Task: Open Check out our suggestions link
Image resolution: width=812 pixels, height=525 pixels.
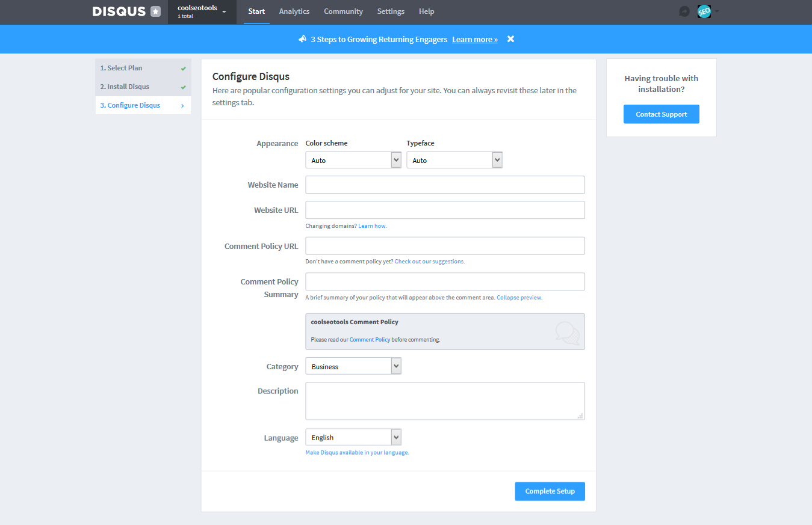Action: [x=429, y=262]
